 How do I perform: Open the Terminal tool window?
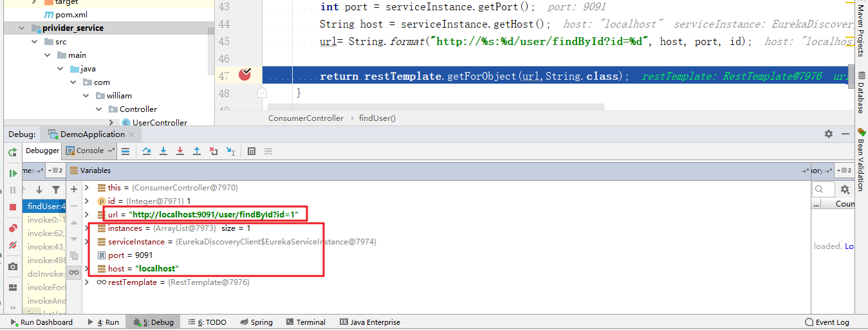coord(306,322)
